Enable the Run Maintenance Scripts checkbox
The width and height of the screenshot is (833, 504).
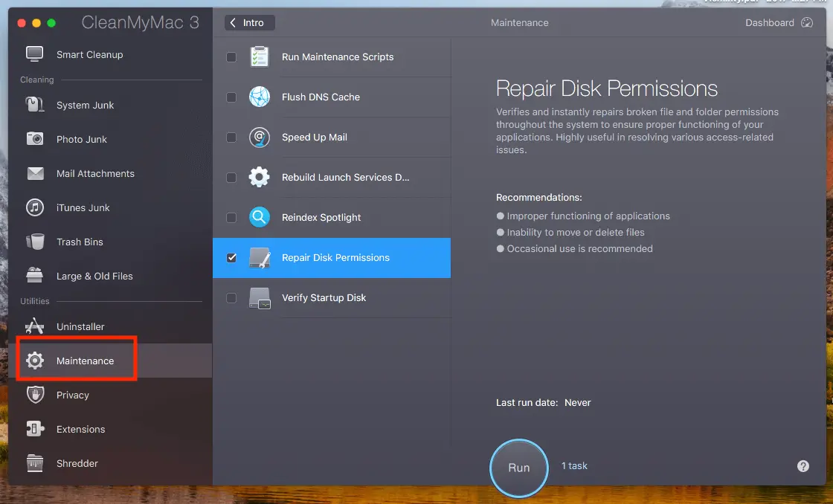pos(231,57)
